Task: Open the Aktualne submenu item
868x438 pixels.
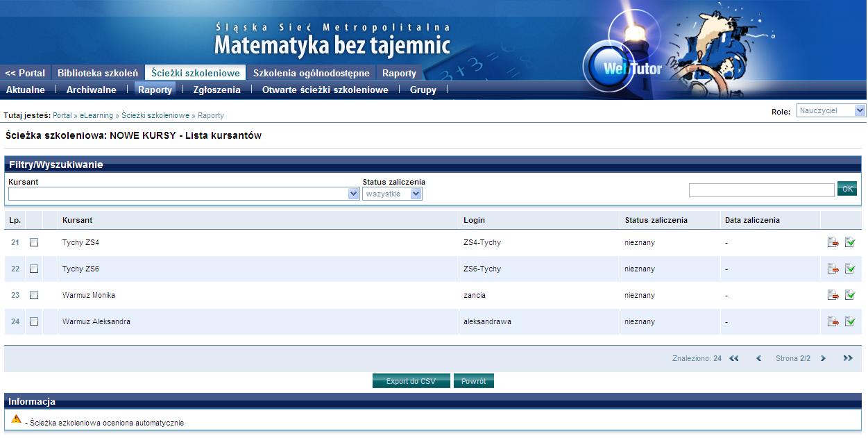Action: (x=26, y=90)
